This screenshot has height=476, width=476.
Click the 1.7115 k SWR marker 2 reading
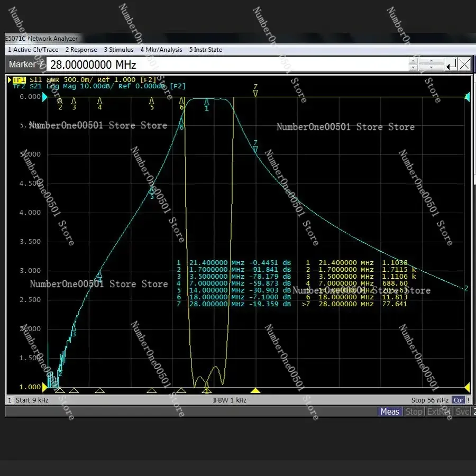pyautogui.click(x=399, y=270)
